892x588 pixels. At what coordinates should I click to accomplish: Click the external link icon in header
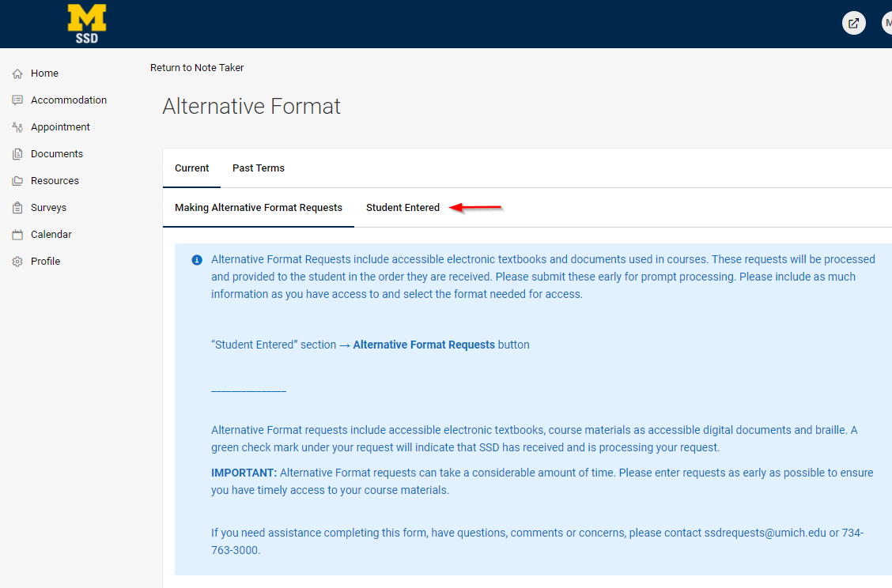[853, 23]
